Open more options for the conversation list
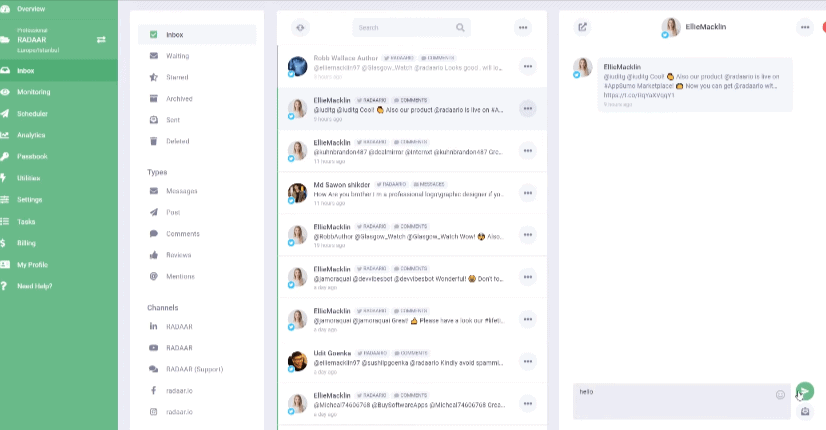 coord(522,28)
